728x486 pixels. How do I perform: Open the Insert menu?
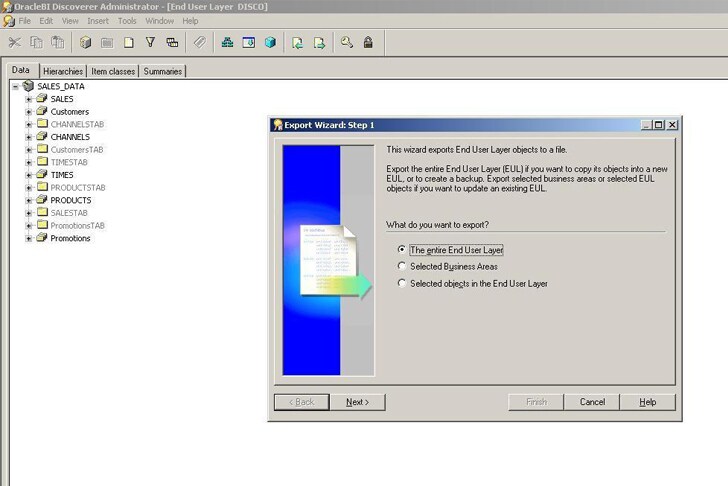click(x=98, y=21)
